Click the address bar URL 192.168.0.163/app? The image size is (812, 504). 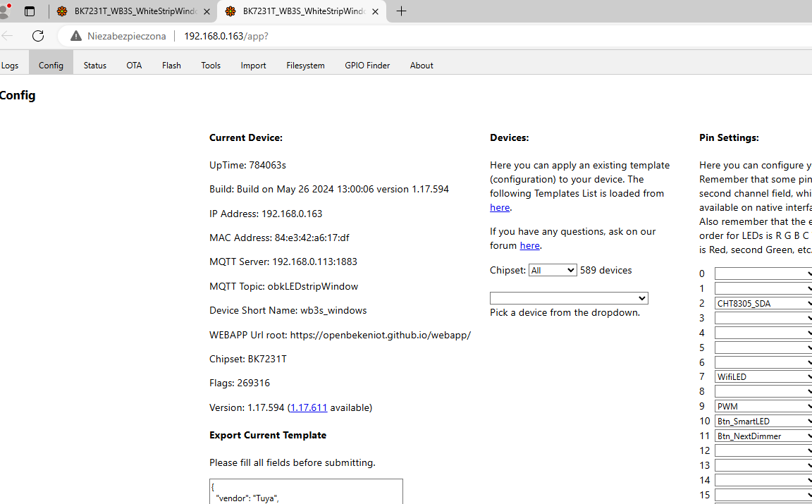click(x=226, y=36)
